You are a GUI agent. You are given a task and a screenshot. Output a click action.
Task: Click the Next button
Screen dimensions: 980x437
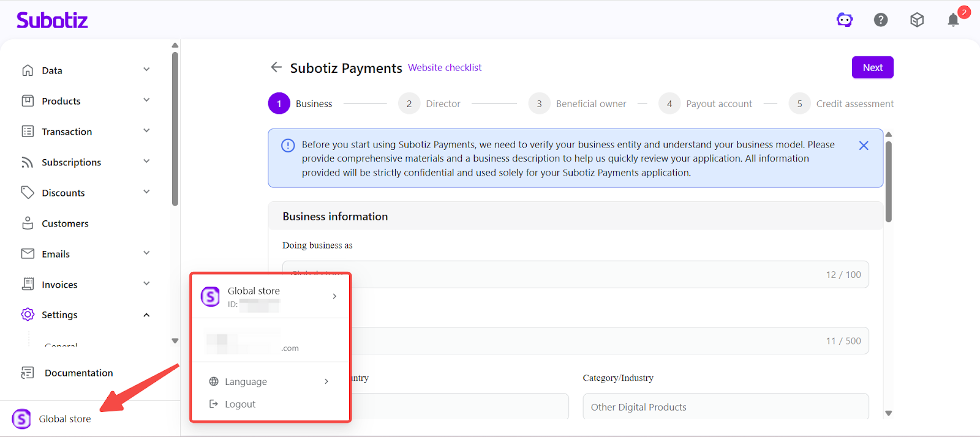point(872,67)
